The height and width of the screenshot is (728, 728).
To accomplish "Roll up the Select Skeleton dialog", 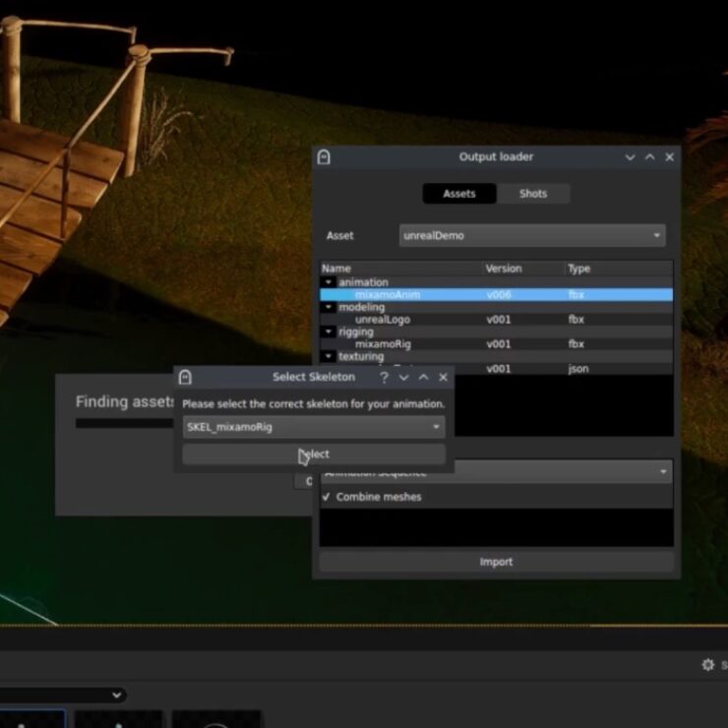I will 423,377.
